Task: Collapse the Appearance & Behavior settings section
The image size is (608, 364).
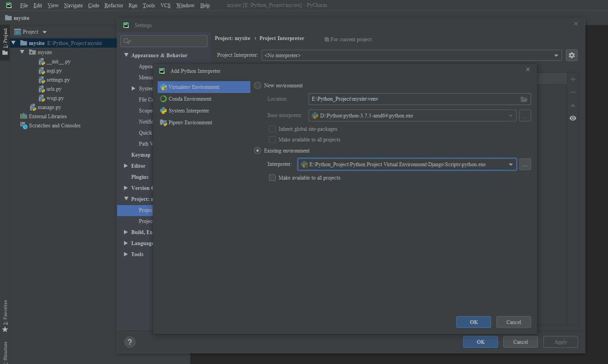Action: point(126,55)
